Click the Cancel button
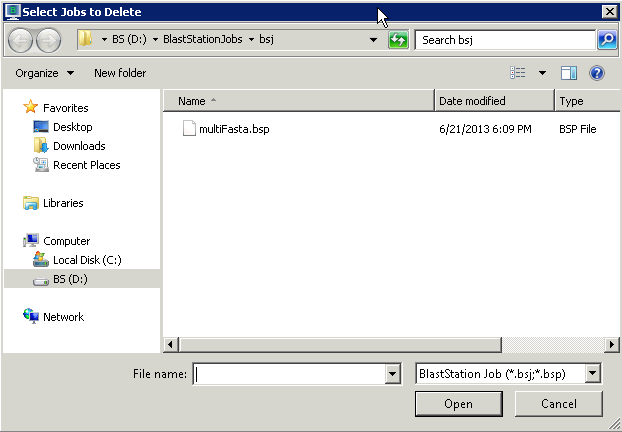 [x=559, y=404]
